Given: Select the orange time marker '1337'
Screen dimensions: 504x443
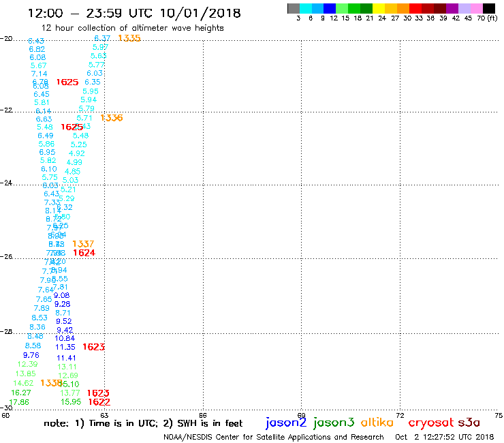Looking at the screenshot, I should tap(83, 244).
